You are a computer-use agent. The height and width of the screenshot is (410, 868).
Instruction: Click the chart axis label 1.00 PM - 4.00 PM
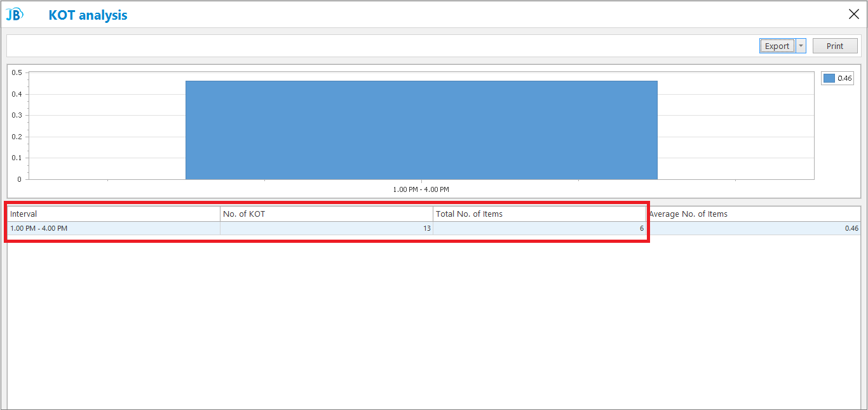click(x=421, y=189)
